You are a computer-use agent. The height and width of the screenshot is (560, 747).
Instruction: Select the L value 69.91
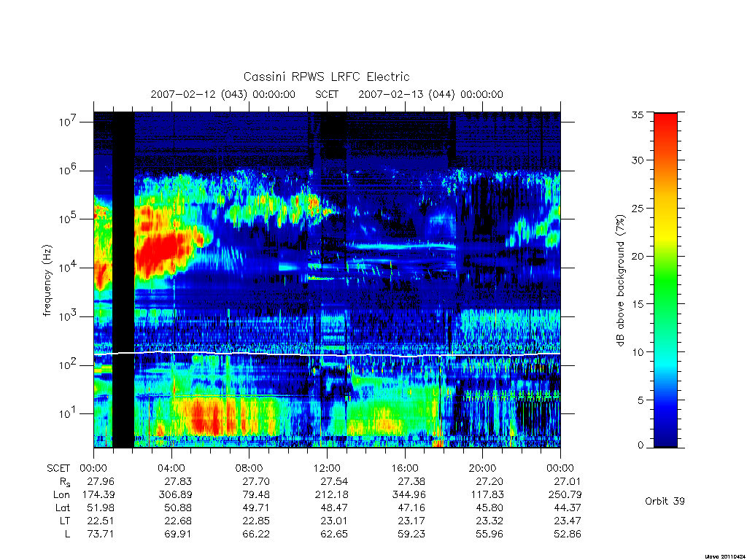pyautogui.click(x=178, y=534)
